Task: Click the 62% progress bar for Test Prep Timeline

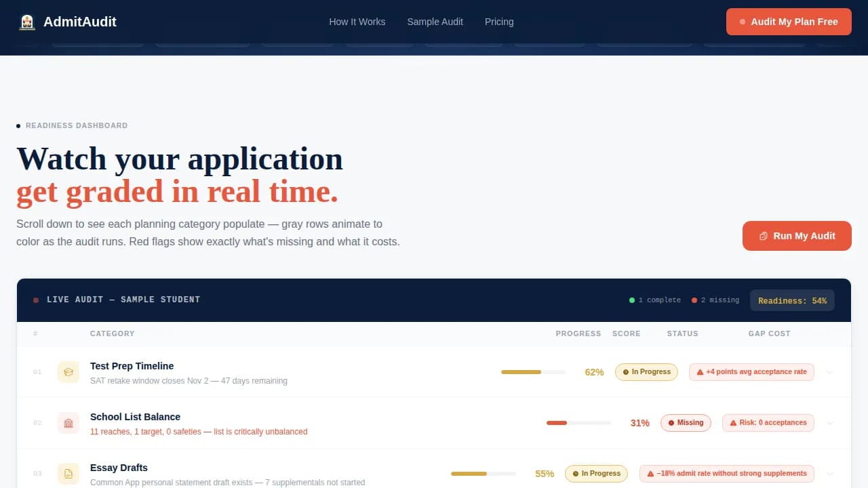Action: click(533, 372)
